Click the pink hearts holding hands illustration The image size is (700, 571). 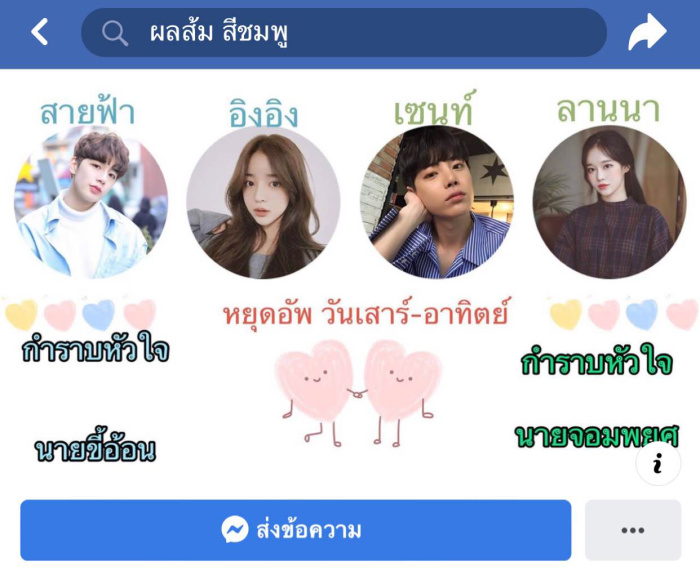358,393
